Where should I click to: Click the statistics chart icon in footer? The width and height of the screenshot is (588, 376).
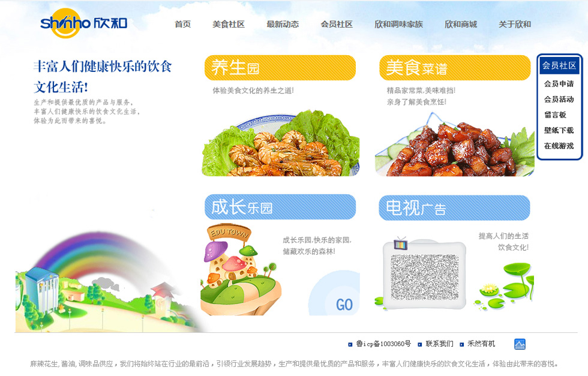(x=520, y=344)
